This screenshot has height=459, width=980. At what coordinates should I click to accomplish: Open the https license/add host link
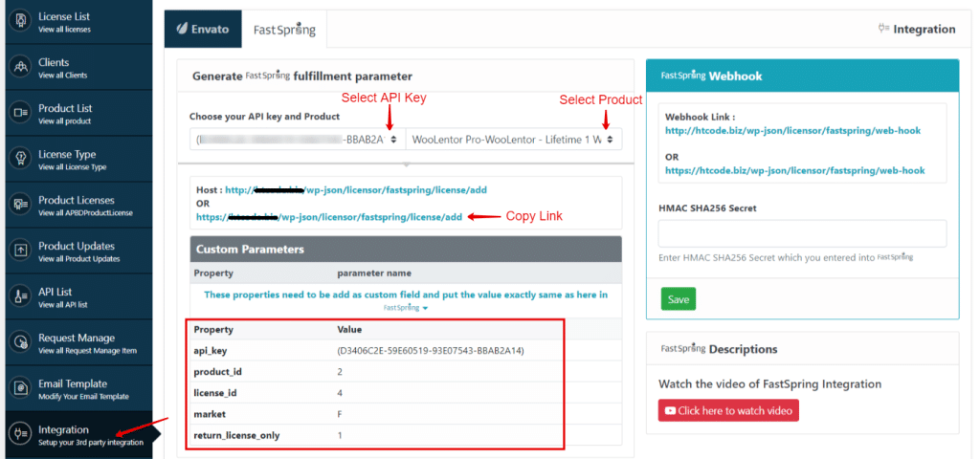click(329, 217)
